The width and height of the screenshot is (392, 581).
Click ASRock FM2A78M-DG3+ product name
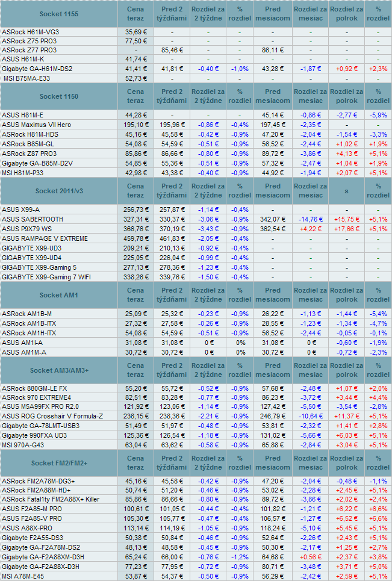tap(38, 481)
